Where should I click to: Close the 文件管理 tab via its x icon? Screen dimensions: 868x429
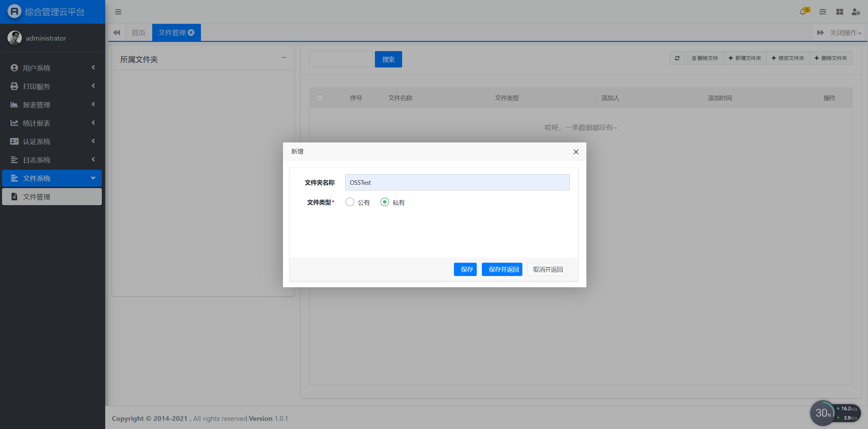pyautogui.click(x=191, y=32)
